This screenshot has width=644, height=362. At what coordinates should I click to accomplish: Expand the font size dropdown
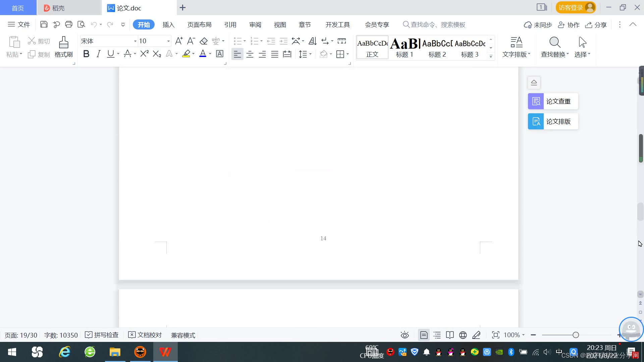point(168,41)
